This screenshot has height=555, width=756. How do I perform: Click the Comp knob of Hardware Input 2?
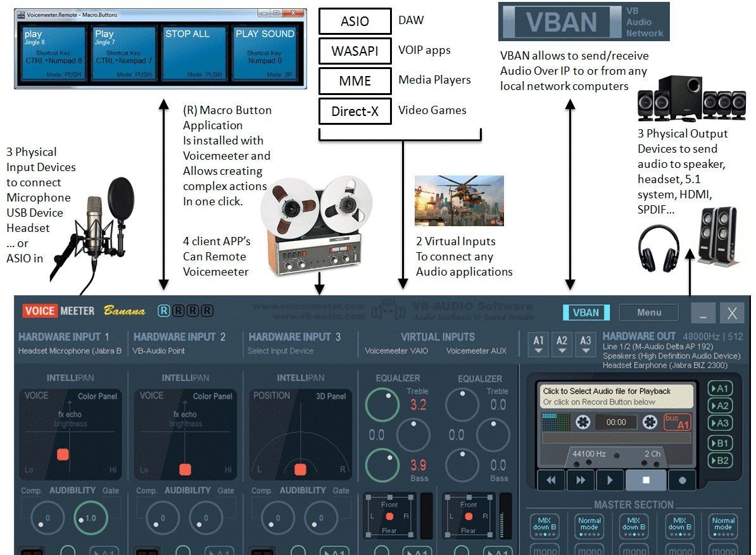(x=163, y=518)
